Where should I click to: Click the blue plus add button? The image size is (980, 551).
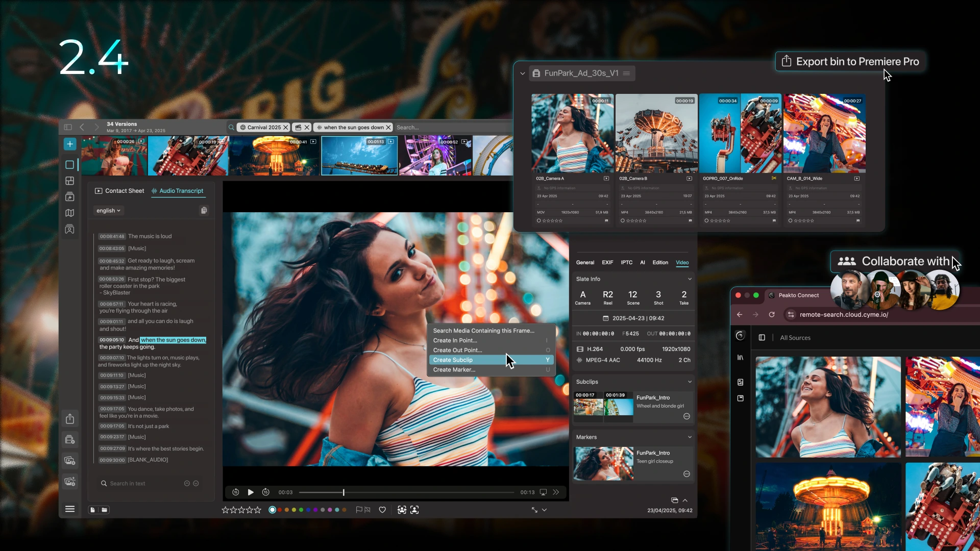(70, 144)
